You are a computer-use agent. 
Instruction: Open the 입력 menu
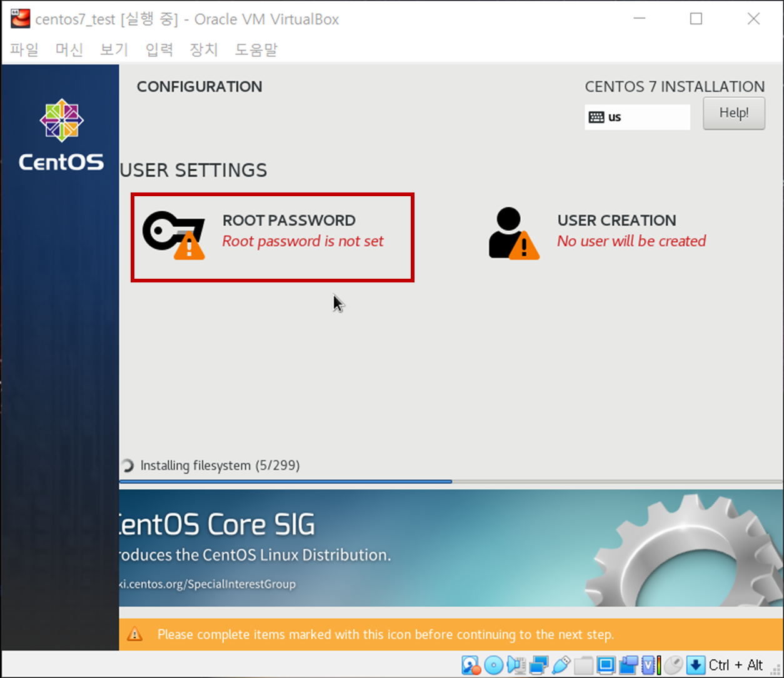tap(159, 49)
